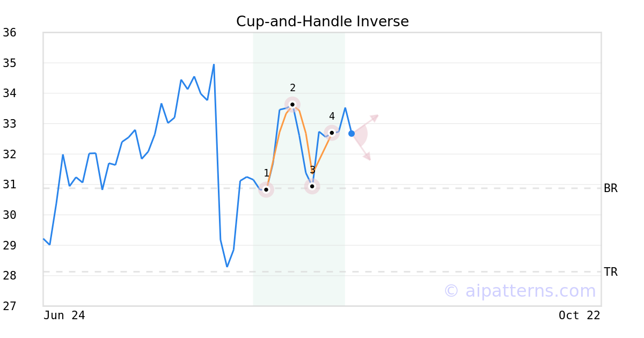Click the 36 y-axis price label
Viewport: 644px width, 338px height.
10,33
